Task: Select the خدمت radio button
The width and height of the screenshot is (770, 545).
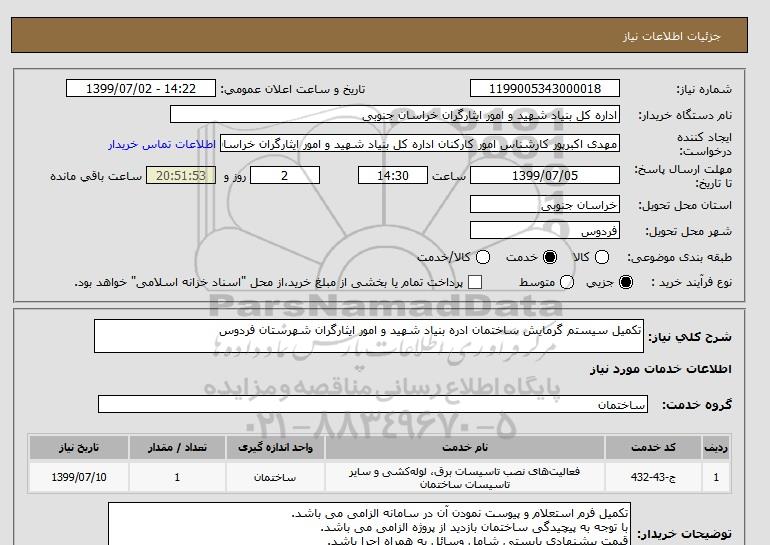Action: click(550, 257)
